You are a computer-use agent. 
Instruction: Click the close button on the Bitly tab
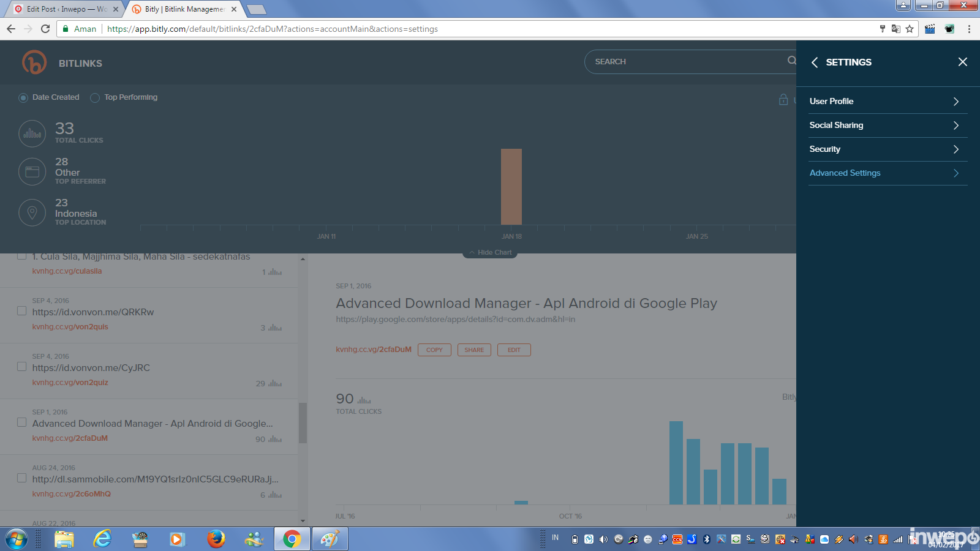[x=234, y=9]
